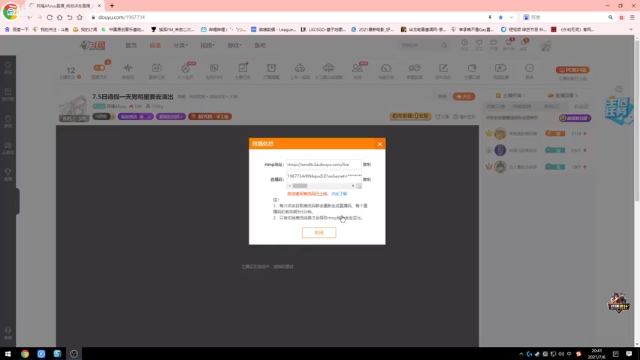640x360 pixels.
Task: Click inside the rtmp address field
Action: point(324,164)
